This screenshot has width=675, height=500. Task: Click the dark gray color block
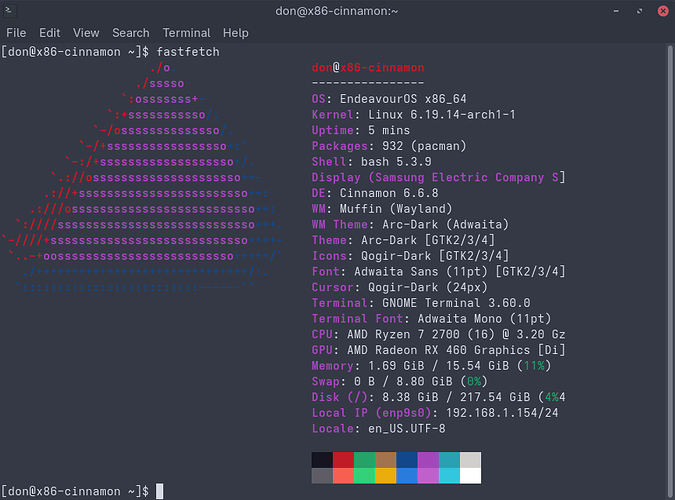pos(322,476)
